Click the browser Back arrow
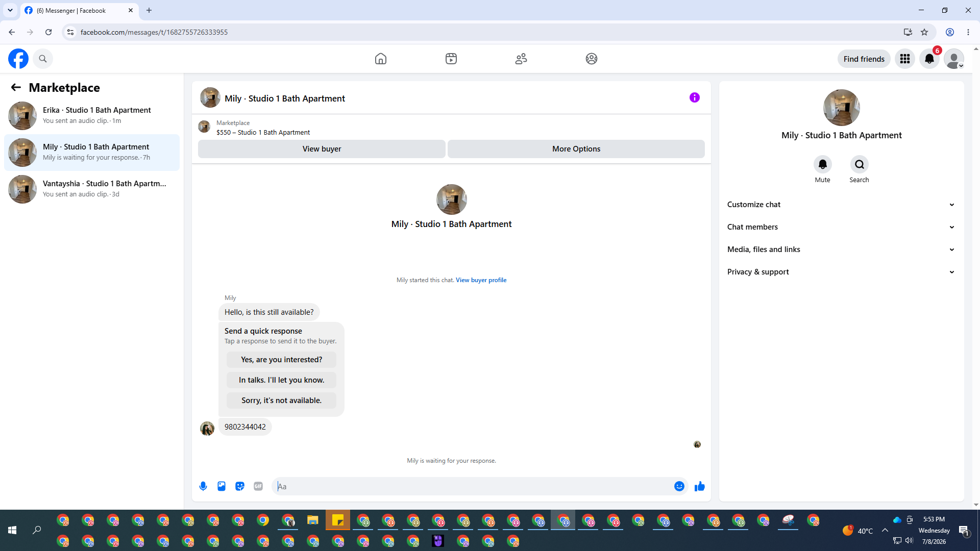 click(x=12, y=32)
